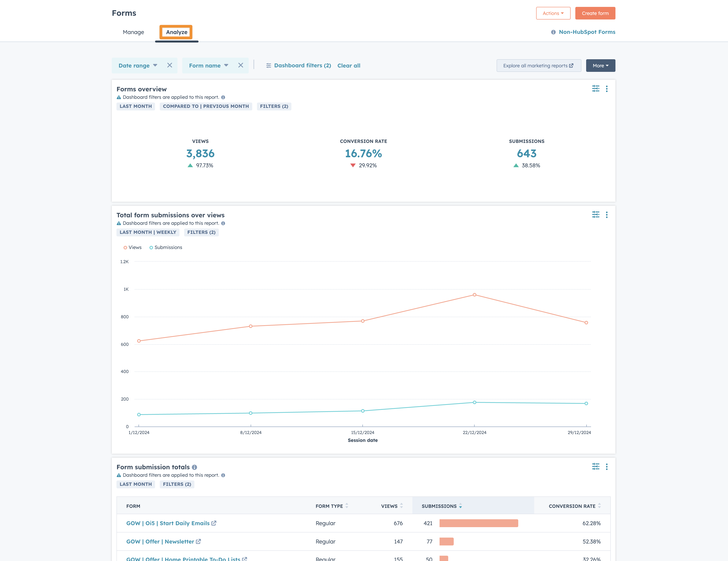The height and width of the screenshot is (561, 728).
Task: Open GOW | Oi5 | Start Daily Emails link
Action: point(168,523)
